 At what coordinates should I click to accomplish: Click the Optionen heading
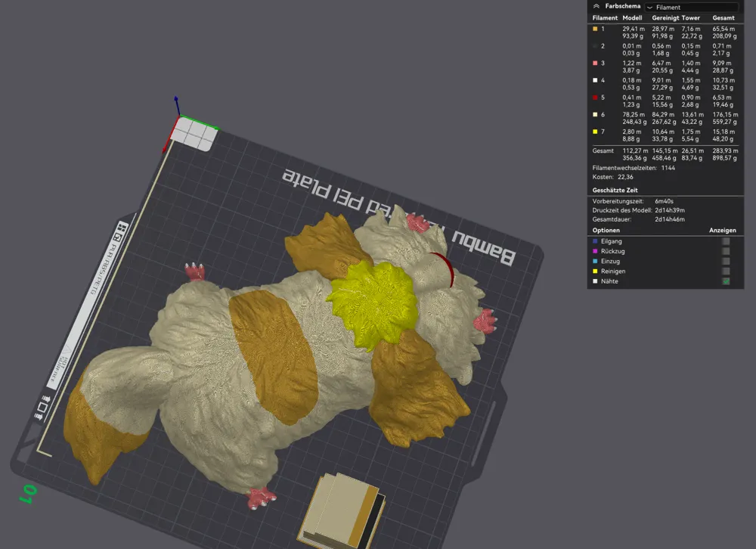[x=606, y=231]
